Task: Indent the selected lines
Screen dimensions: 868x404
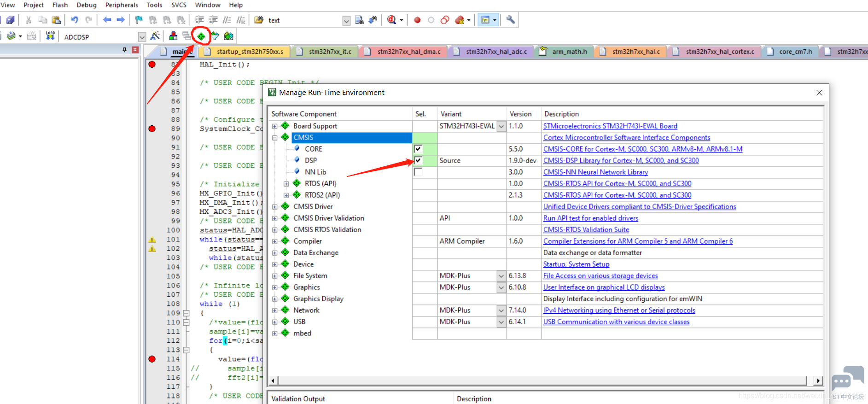Action: tap(199, 20)
